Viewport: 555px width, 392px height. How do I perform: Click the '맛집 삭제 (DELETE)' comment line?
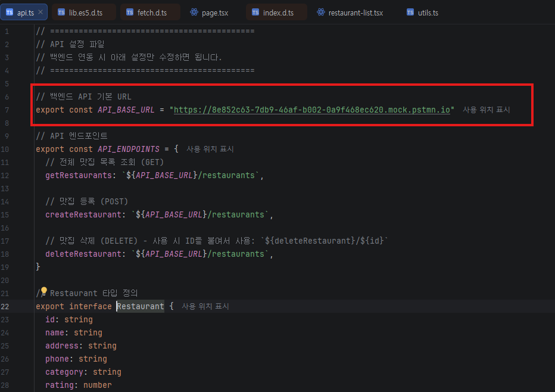tap(217, 241)
